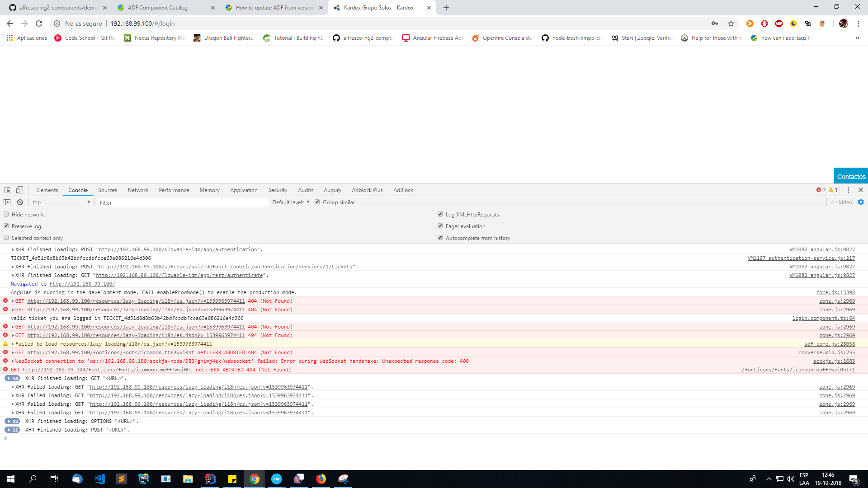The width and height of the screenshot is (868, 488).
Task: Click the Navigated to http://192.168.99.100/ link
Action: [x=82, y=284]
